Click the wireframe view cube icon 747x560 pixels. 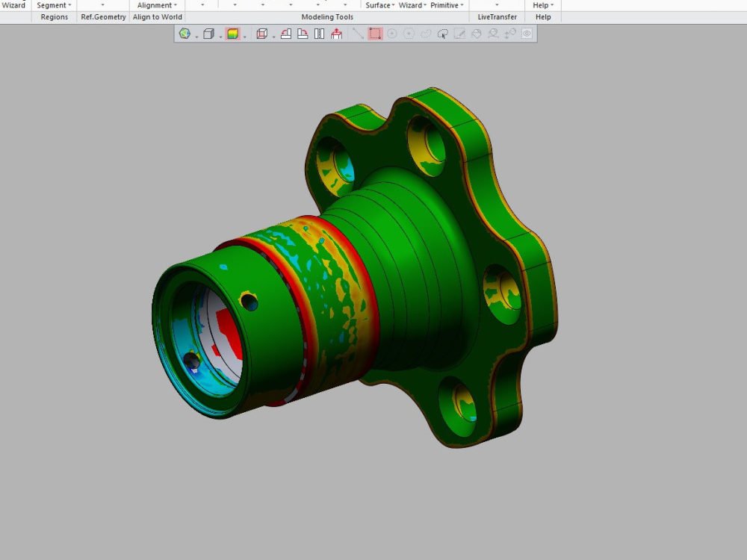pos(261,34)
